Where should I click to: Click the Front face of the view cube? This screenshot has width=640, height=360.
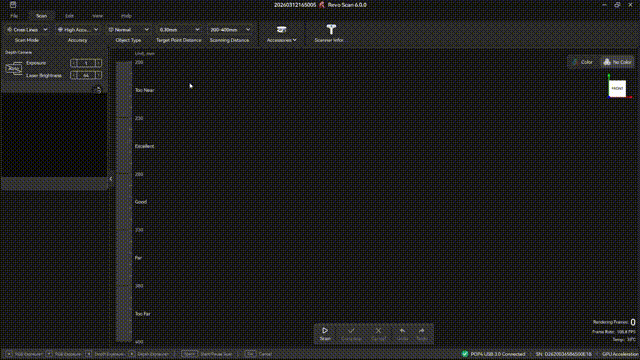tap(617, 88)
